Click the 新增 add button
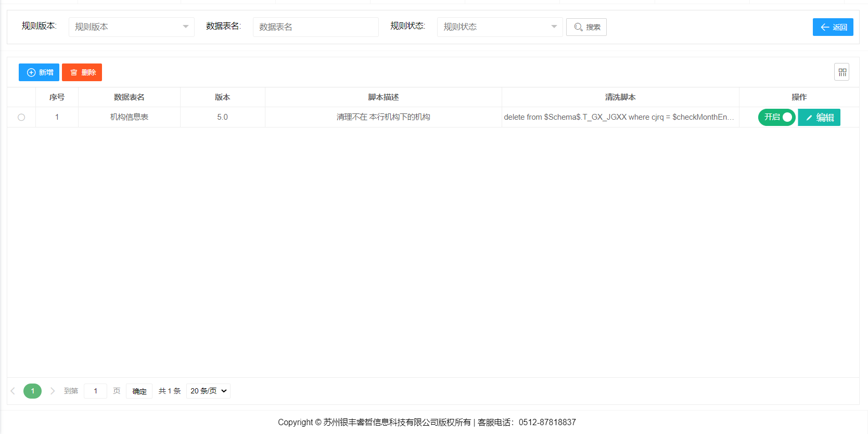Viewport: 868px width, 434px height. [39, 72]
